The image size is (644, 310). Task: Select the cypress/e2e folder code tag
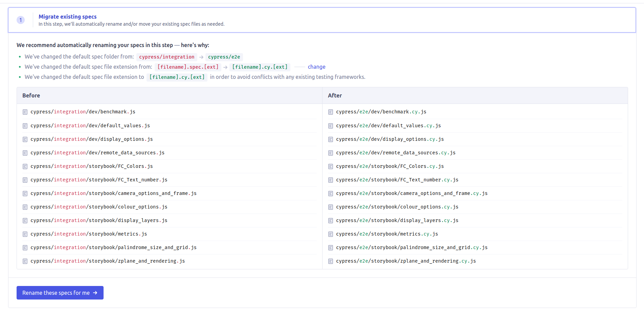[224, 57]
